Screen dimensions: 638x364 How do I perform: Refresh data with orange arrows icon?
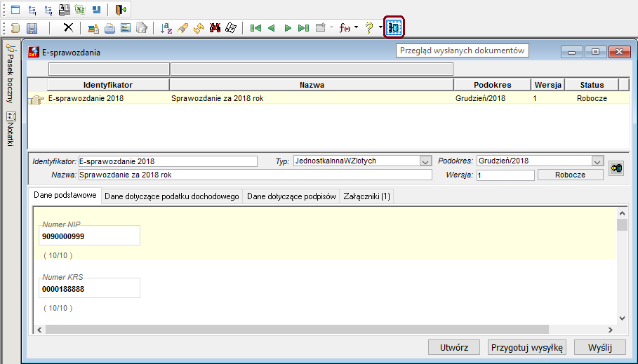coord(199,28)
